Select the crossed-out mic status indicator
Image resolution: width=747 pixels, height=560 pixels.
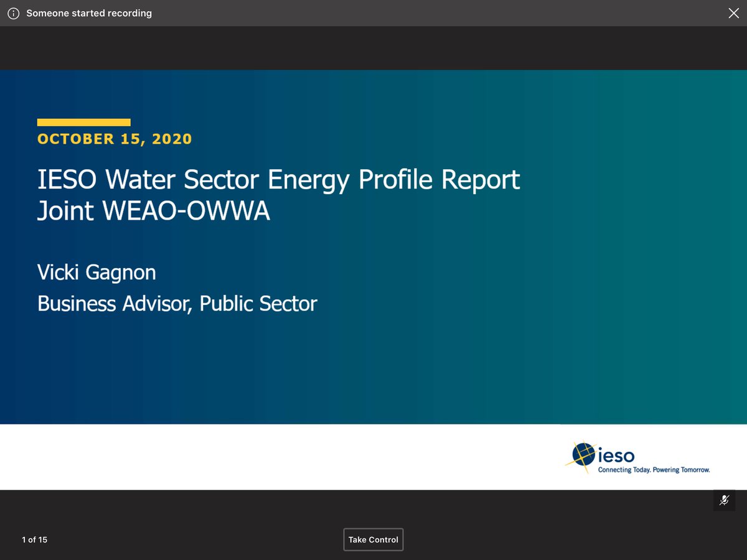[x=724, y=500]
